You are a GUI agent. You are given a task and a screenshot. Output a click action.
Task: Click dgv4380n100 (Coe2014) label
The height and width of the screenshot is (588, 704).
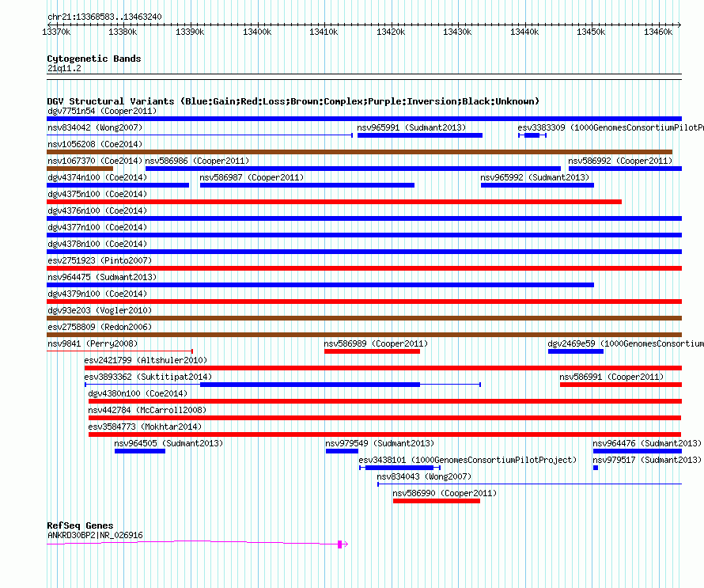point(138,393)
